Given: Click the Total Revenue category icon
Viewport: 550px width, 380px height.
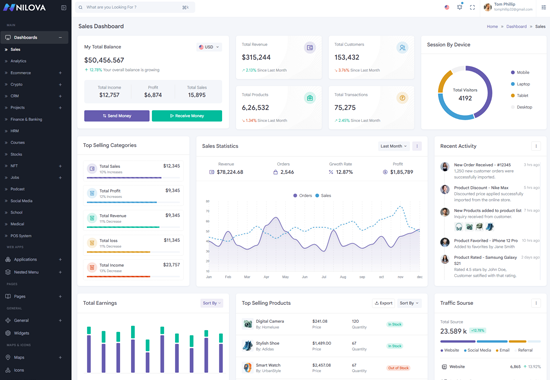Looking at the screenshot, I should point(92,218).
